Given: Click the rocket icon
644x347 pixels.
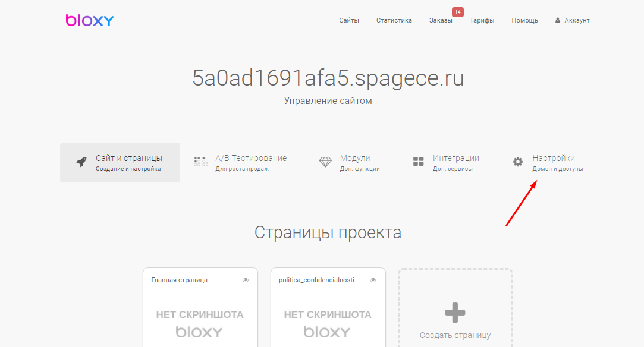Looking at the screenshot, I should [81, 162].
